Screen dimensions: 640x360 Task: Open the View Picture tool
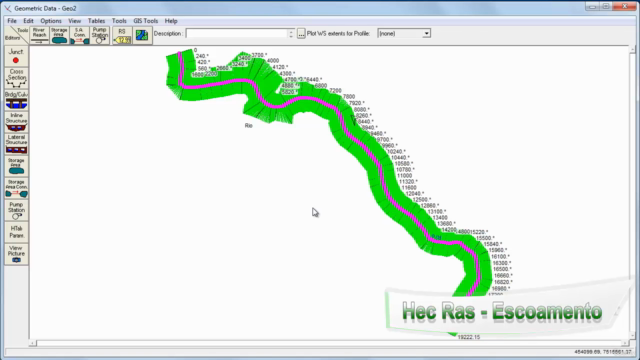pyautogui.click(x=16, y=254)
